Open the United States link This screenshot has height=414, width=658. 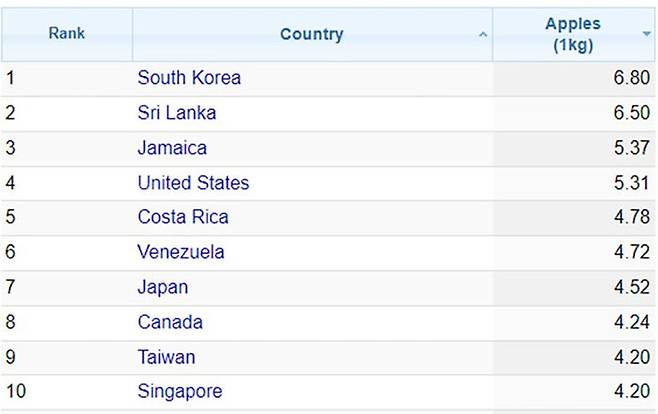(x=193, y=183)
